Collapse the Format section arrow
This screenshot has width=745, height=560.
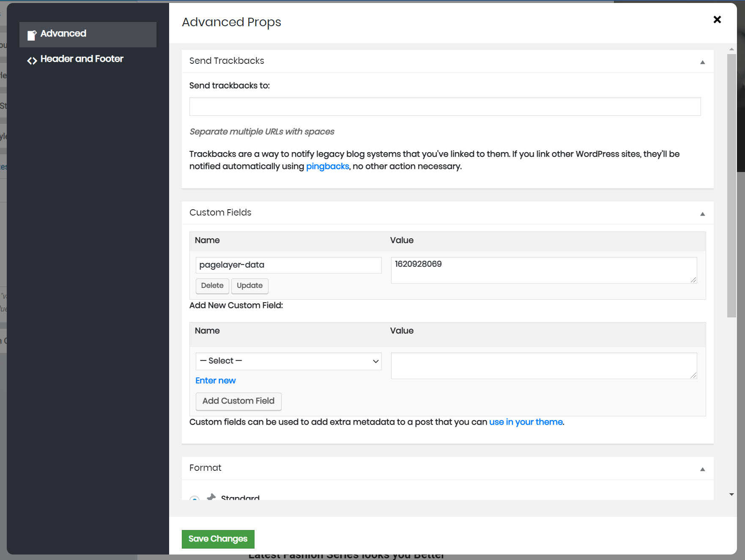702,469
